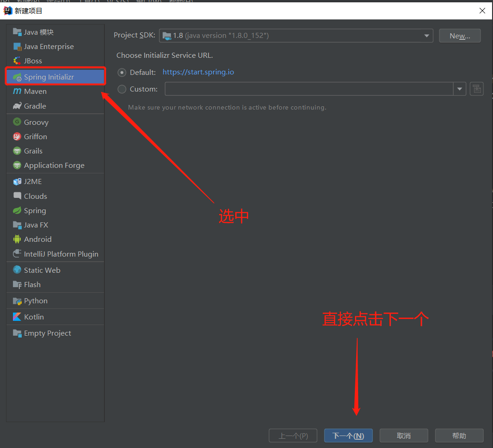Select Kotlin project type label
The image size is (493, 448).
point(34,317)
